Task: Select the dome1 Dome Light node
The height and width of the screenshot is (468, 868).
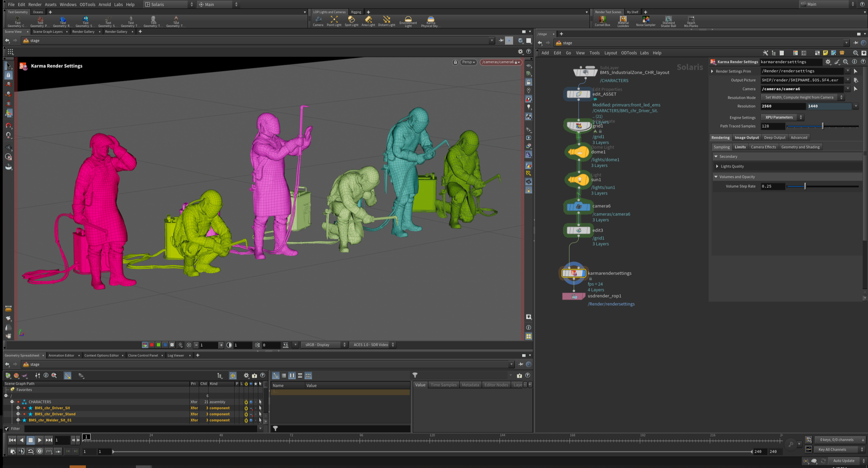Action: tap(578, 152)
